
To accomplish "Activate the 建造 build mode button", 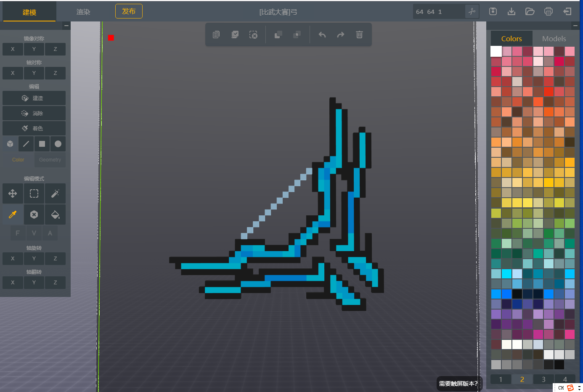I will pos(34,98).
